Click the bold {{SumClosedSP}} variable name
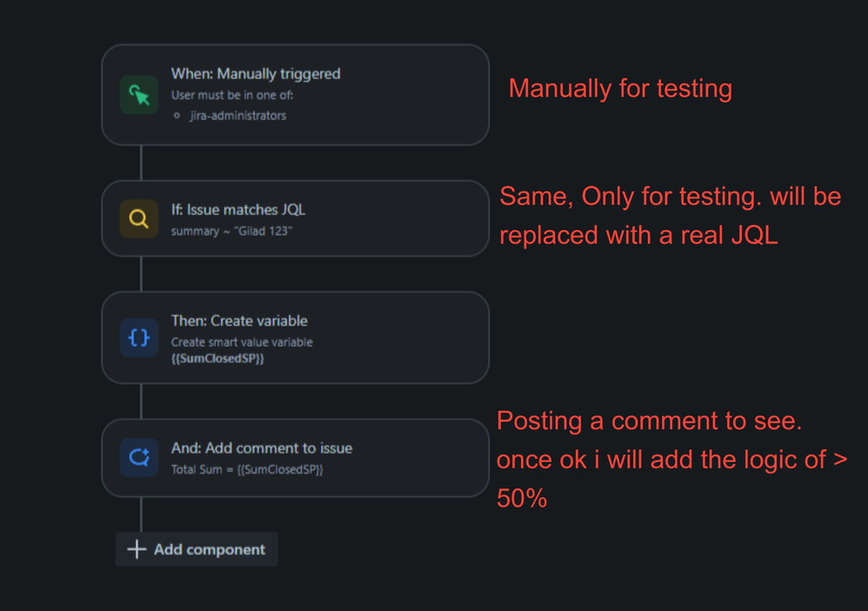This screenshot has height=611, width=868. [217, 358]
